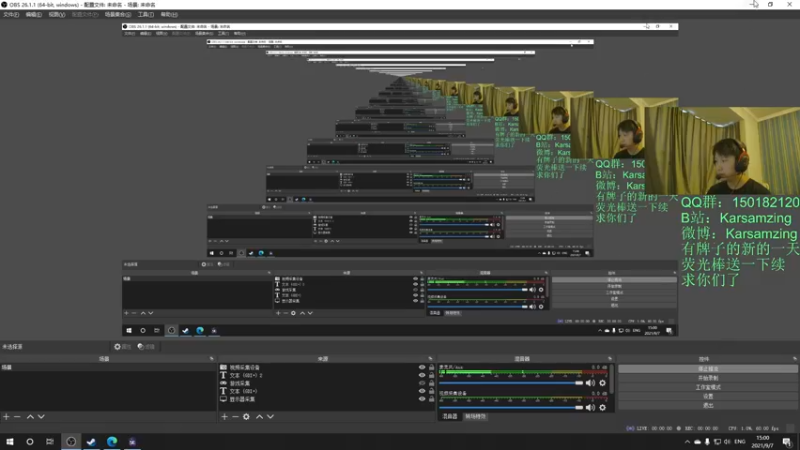Viewport: 800px width, 450px height.
Task: Open 设置 from Controls panel
Action: tap(708, 396)
